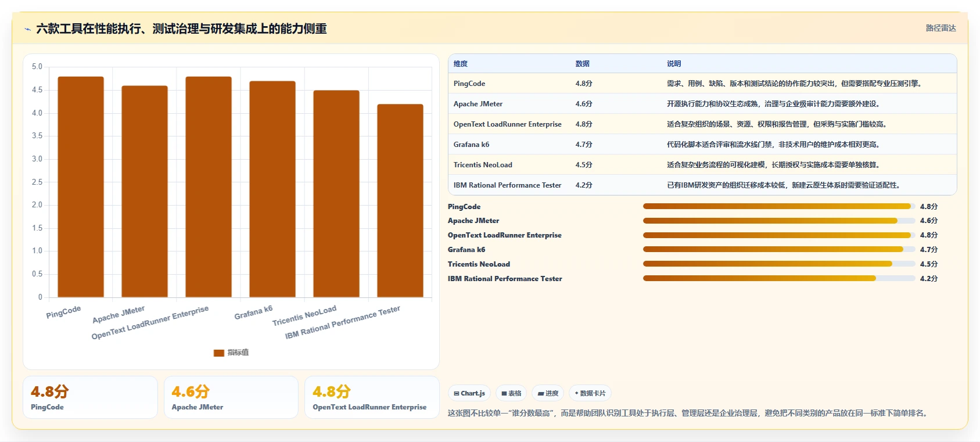Select the Tricentis NeoLoad name cell in the table

click(x=483, y=165)
